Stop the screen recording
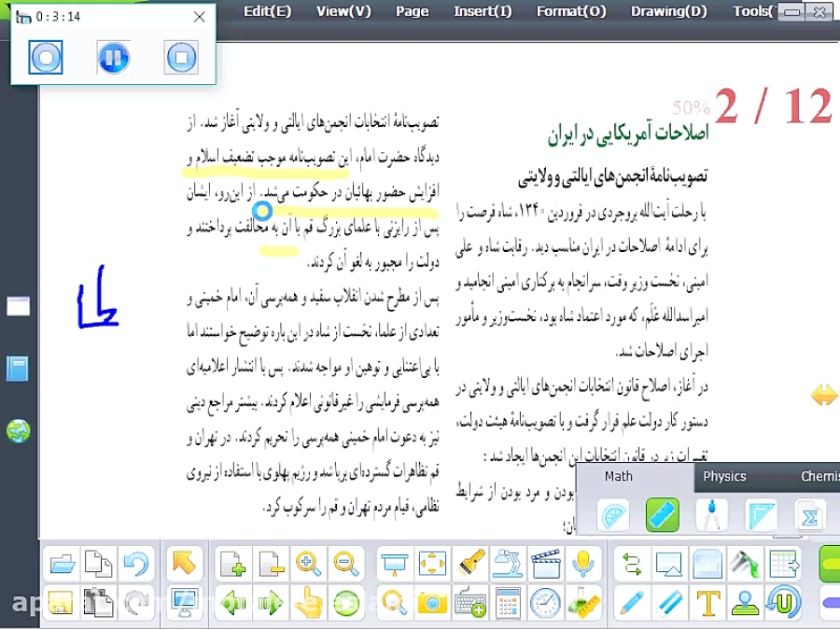 [x=181, y=57]
